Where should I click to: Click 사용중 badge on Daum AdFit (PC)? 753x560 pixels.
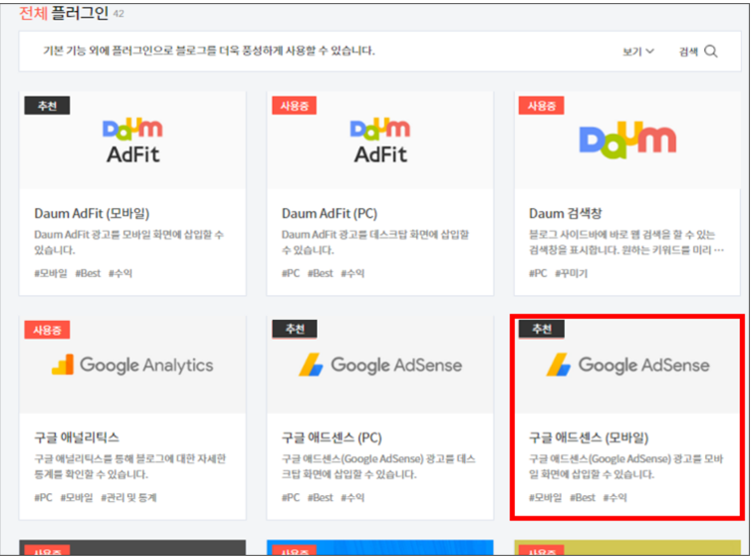[x=295, y=106]
